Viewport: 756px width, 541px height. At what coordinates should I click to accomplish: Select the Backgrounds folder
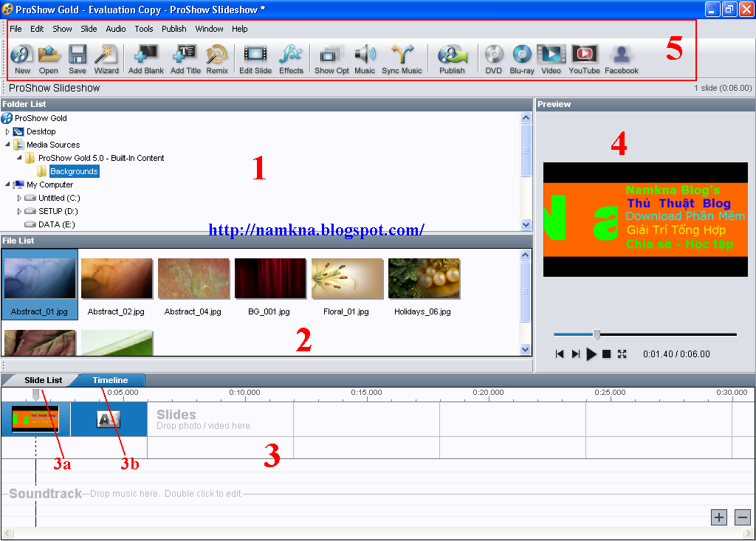click(x=74, y=171)
